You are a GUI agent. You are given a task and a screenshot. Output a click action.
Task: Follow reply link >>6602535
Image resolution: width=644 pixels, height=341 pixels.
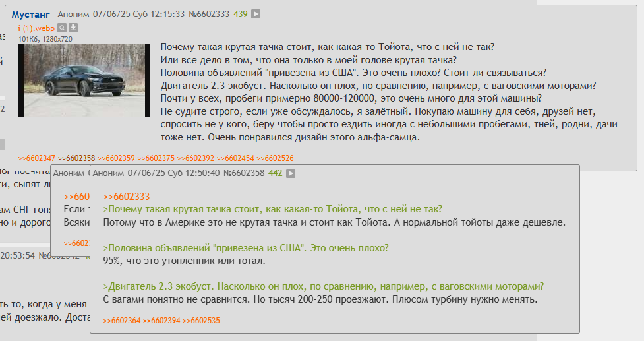point(201,321)
